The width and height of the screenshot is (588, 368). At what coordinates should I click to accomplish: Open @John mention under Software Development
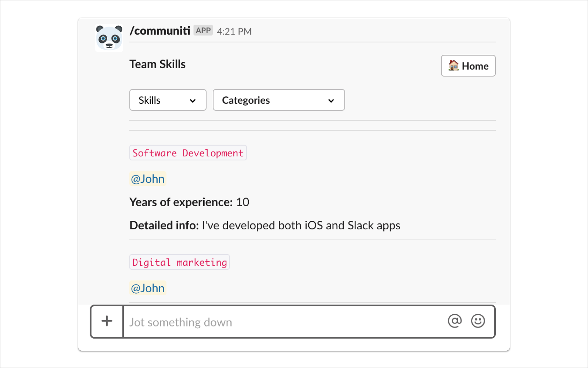tap(148, 179)
